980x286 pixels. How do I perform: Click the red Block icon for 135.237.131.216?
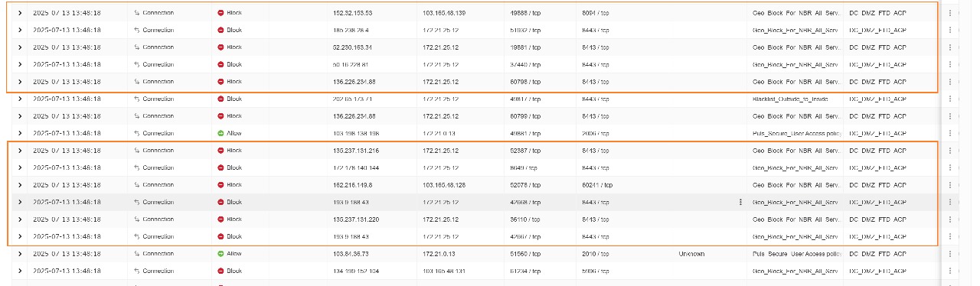point(220,151)
